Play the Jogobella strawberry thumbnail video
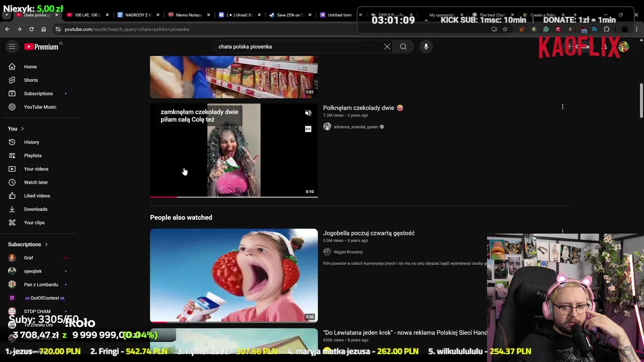Image resolution: width=644 pixels, height=362 pixels. (x=234, y=276)
